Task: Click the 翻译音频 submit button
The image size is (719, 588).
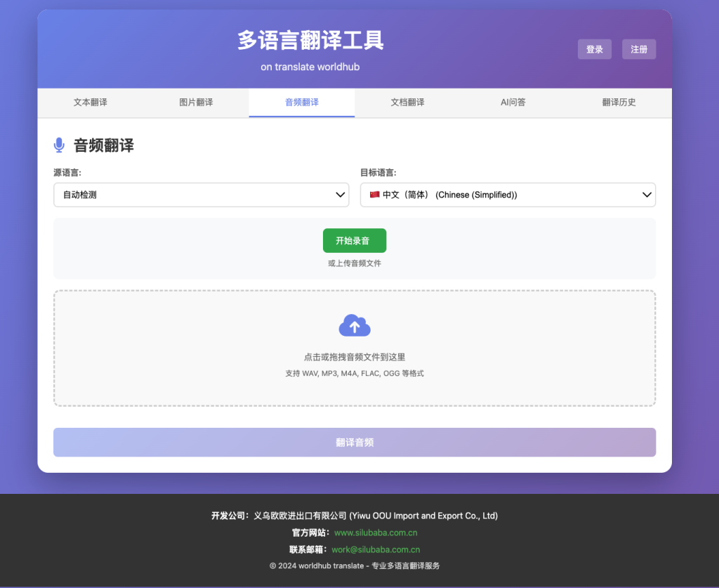Action: coord(355,443)
